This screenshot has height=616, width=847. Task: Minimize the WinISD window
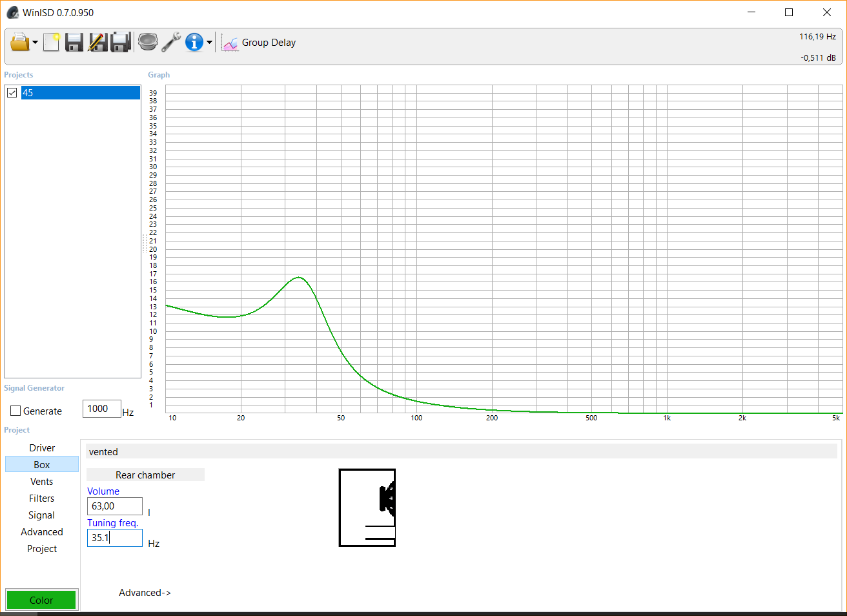pos(751,12)
